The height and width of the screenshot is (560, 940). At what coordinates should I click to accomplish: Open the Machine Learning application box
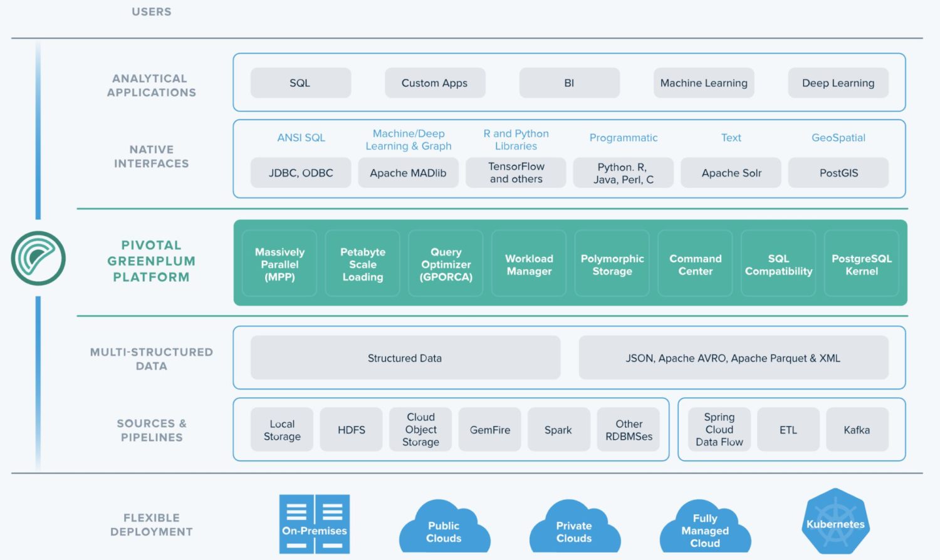[x=703, y=82]
